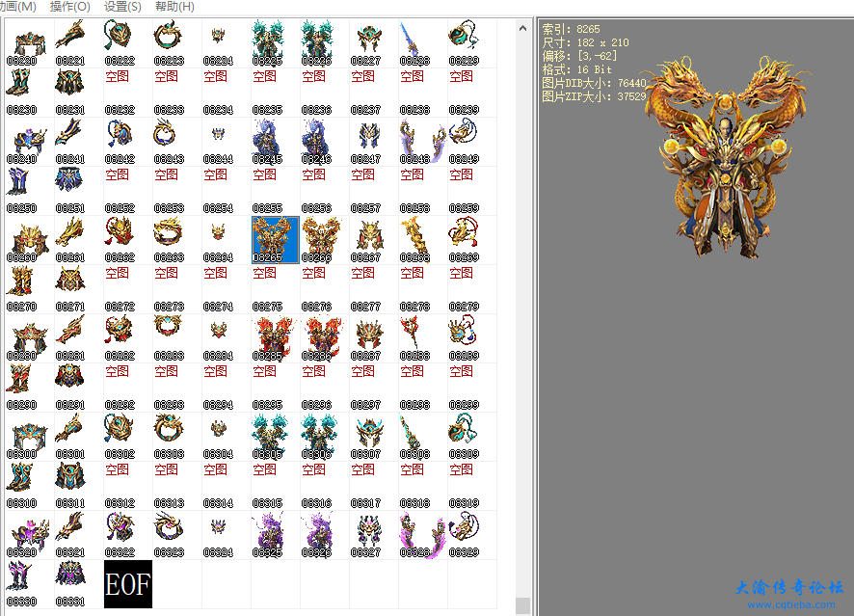Select empty slot 08315

275,486
